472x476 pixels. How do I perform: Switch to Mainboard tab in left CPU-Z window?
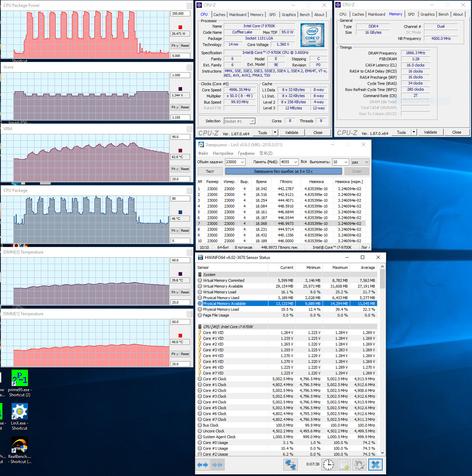click(237, 15)
